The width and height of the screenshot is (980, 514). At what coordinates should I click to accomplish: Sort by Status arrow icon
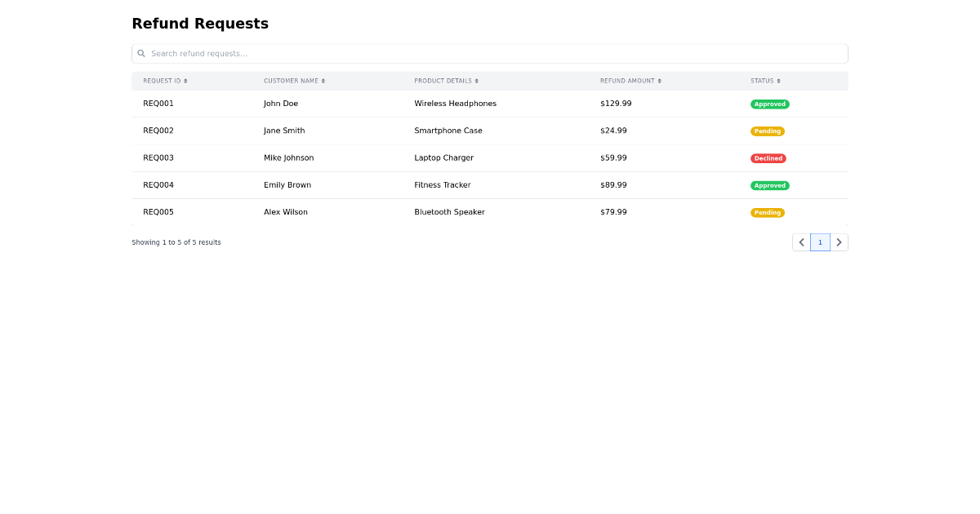(778, 81)
